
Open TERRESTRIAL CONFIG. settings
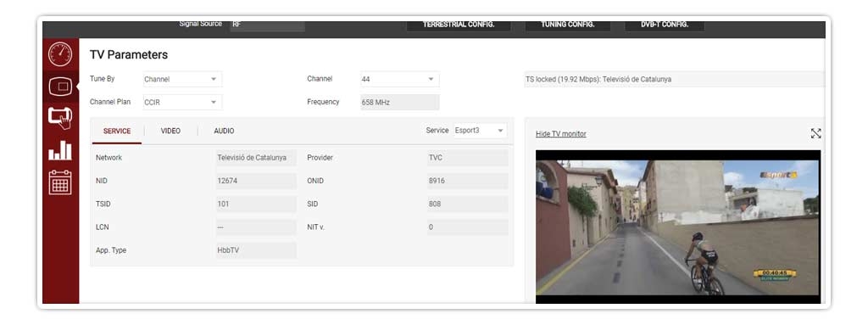459,25
